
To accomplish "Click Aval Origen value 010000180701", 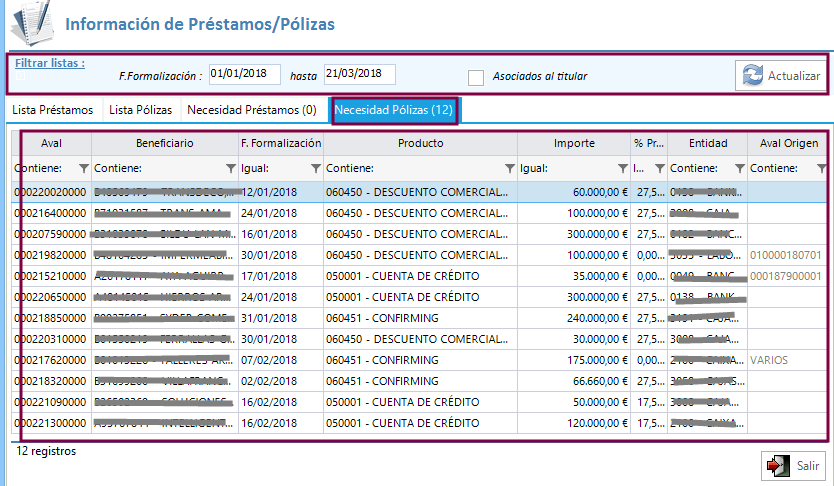I will pos(786,255).
